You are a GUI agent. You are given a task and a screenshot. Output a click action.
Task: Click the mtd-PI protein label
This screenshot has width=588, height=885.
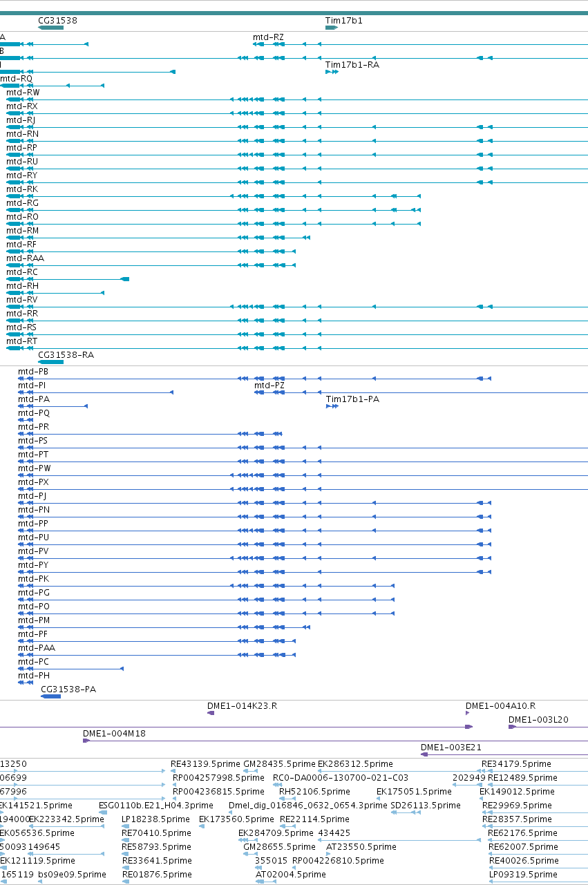pyautogui.click(x=32, y=386)
